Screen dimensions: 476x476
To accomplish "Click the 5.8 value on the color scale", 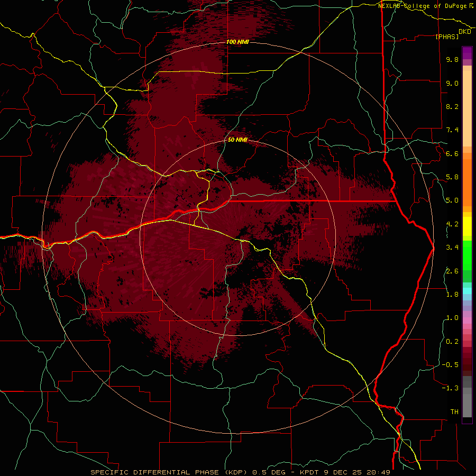I will click(452, 177).
